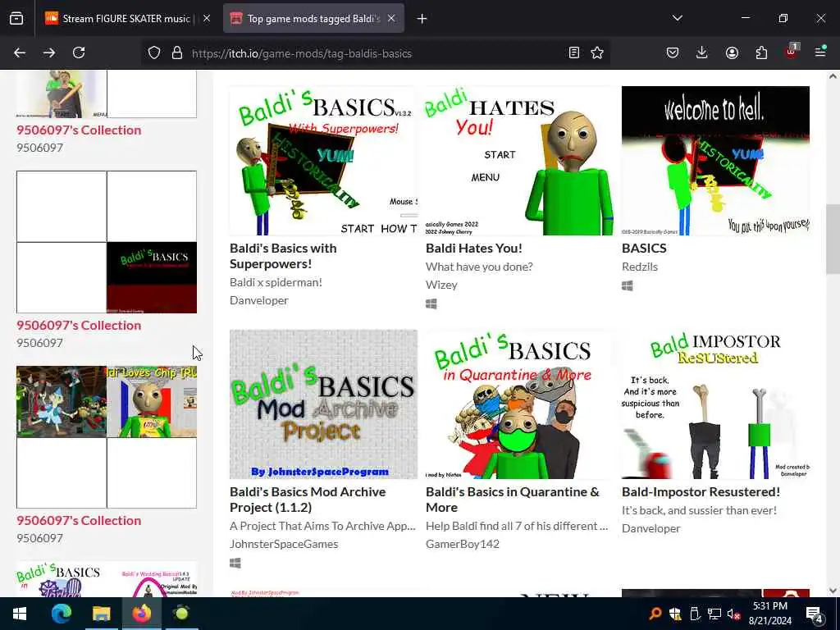Open the welcome to hell BASICS thumbnail
The width and height of the screenshot is (840, 630).
715,161
